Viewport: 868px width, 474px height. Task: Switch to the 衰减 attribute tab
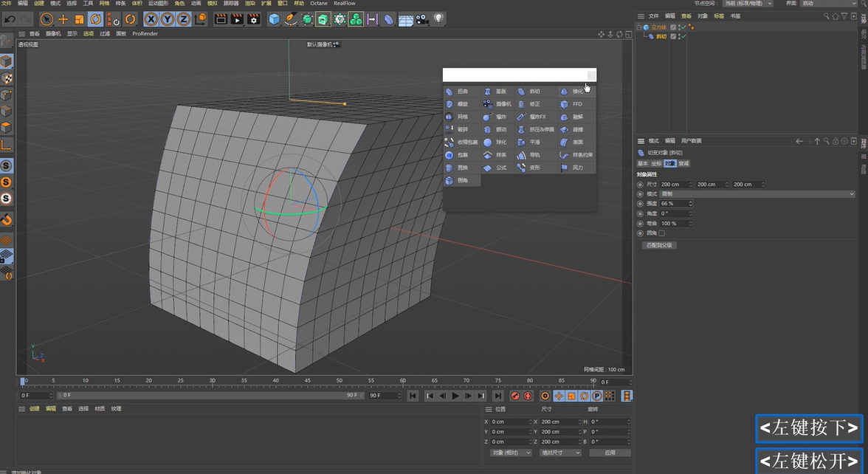(x=684, y=164)
